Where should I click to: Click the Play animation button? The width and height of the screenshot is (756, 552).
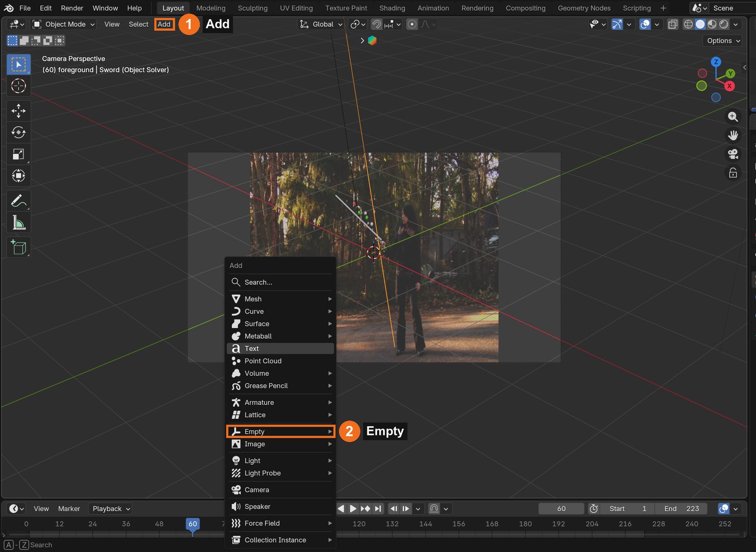353,509
